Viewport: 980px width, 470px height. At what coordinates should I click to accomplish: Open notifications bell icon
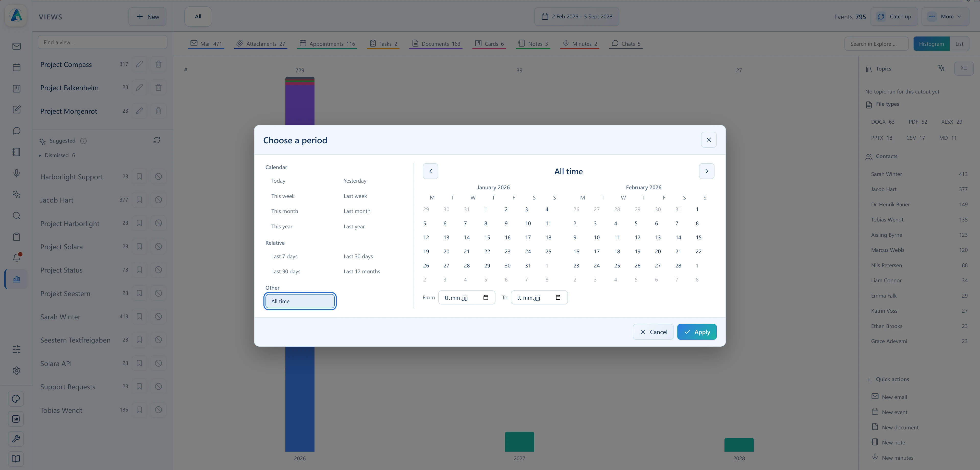pyautogui.click(x=16, y=258)
